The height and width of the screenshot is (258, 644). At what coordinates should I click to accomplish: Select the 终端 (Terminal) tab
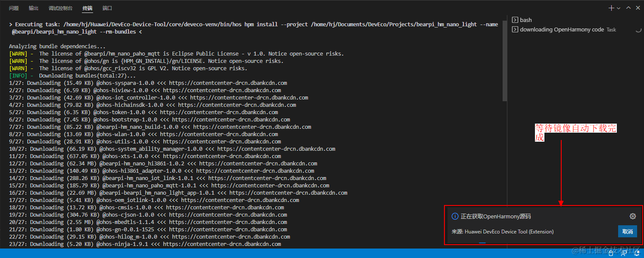tap(88, 8)
